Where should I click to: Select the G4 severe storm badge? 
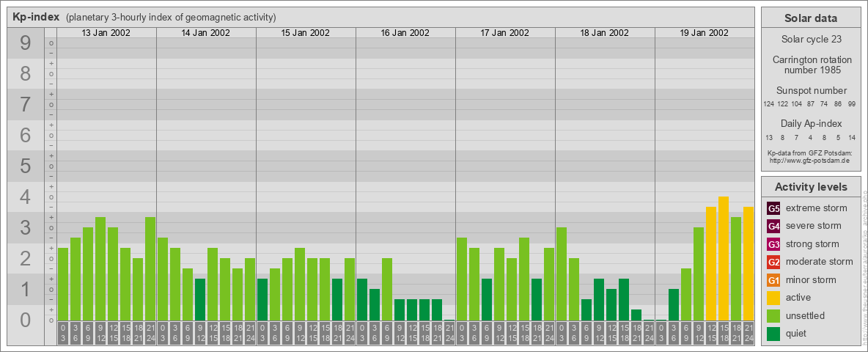coord(773,226)
